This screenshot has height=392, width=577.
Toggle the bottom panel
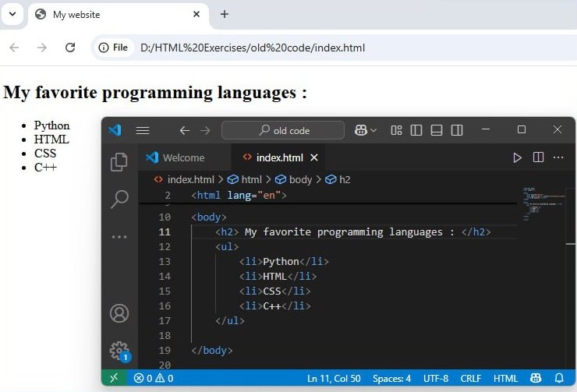(x=437, y=130)
